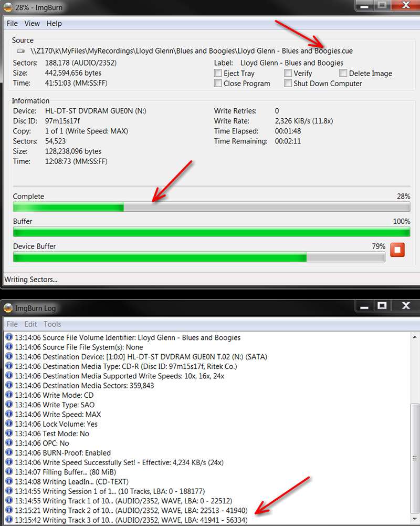Click info icon beside Write Type: SAO entry
The image size is (420, 526).
9,404
